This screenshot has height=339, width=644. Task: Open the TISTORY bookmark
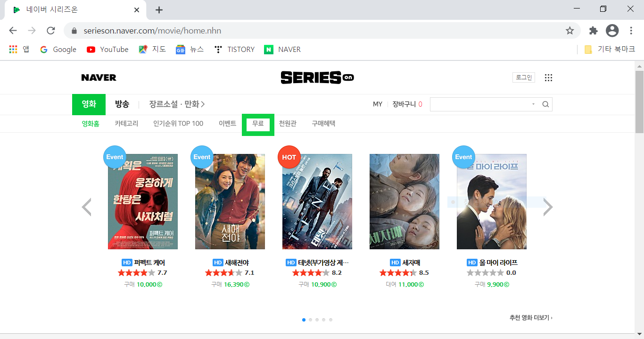pyautogui.click(x=234, y=49)
